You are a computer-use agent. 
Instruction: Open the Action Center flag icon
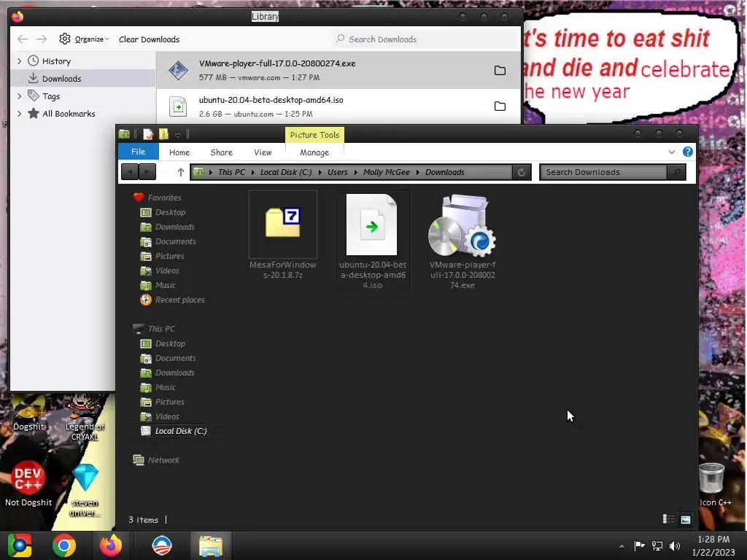[639, 545]
